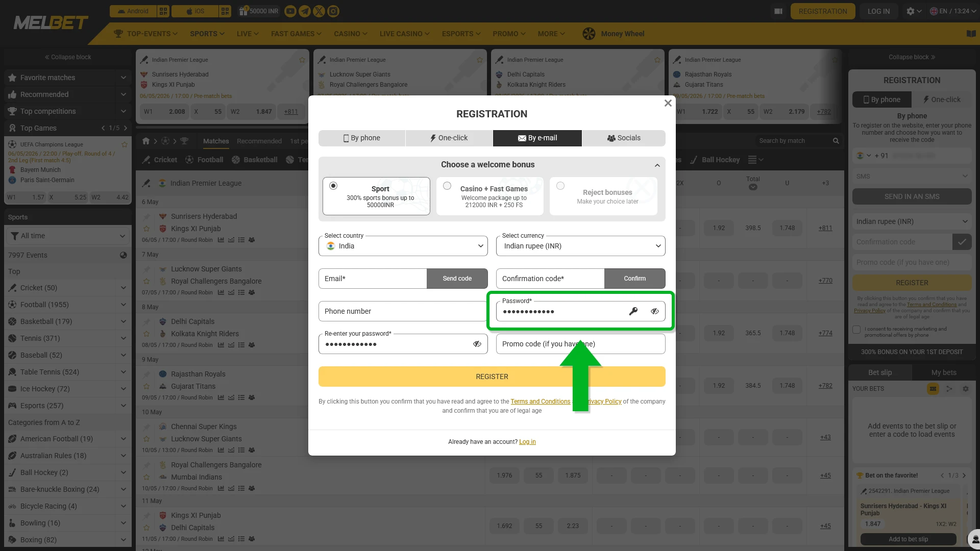This screenshot has width=980, height=551.
Task: Open the Android app QR code
Action: click(x=163, y=11)
